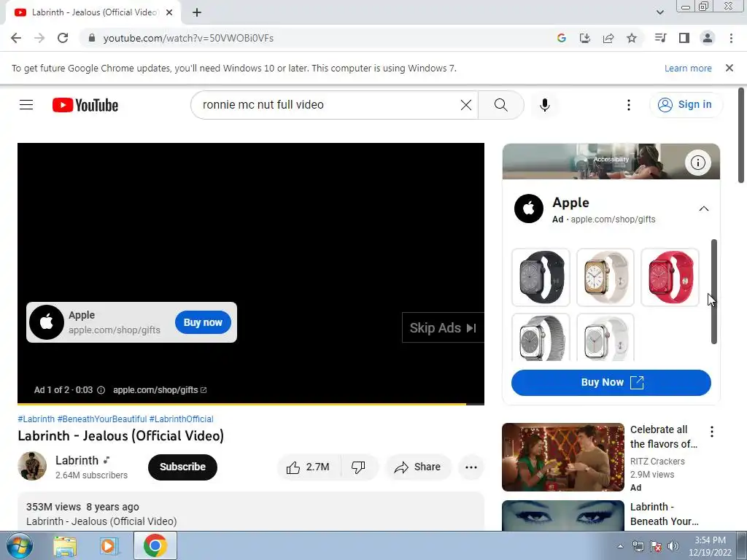The height and width of the screenshot is (560, 747).
Task: Select the black Apple Watch thumbnail
Action: 541,277
